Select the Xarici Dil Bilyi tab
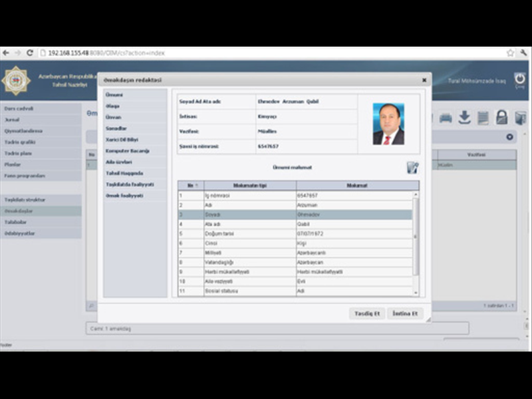 tap(122, 139)
